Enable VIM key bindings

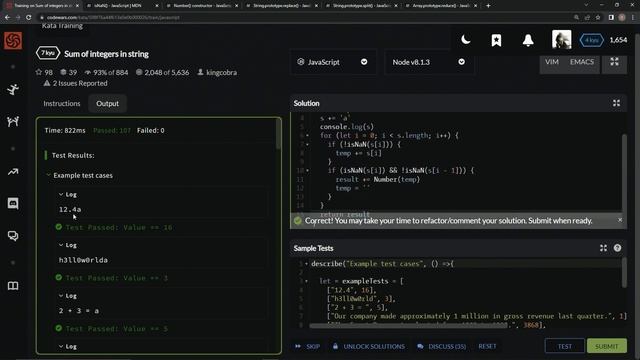pos(552,62)
